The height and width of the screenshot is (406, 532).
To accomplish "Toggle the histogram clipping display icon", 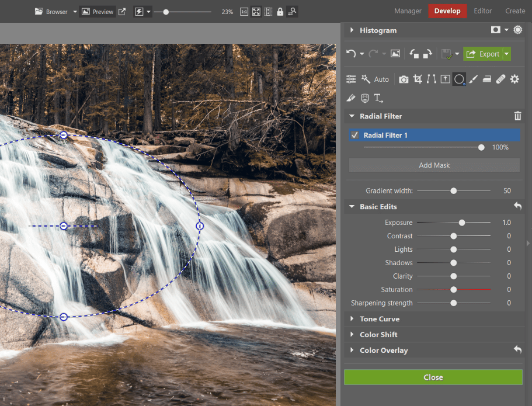I will [495, 30].
